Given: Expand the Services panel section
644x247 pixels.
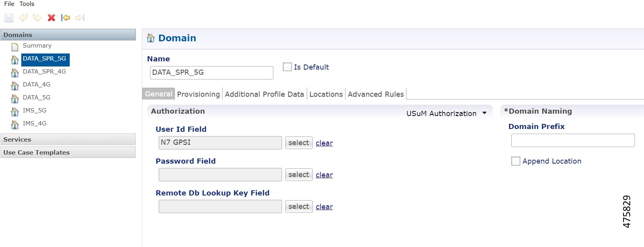Looking at the screenshot, I should tap(68, 139).
